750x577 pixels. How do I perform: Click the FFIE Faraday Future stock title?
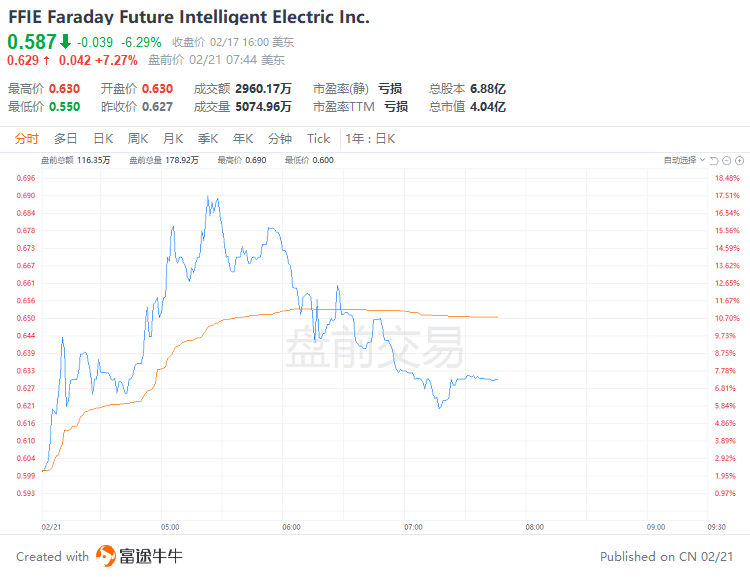click(x=189, y=17)
